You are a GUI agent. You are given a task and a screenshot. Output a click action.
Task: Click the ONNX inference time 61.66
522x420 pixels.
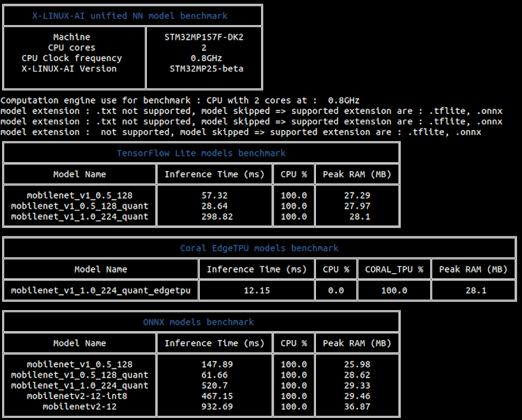[214, 375]
